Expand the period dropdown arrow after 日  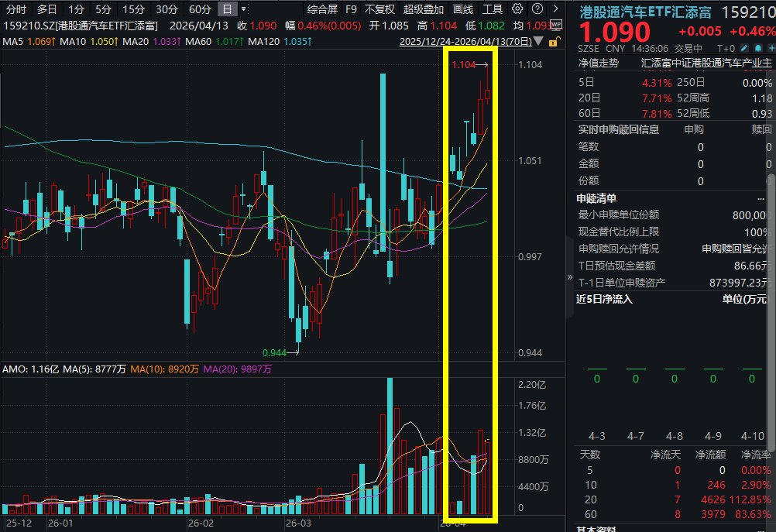[x=244, y=9]
